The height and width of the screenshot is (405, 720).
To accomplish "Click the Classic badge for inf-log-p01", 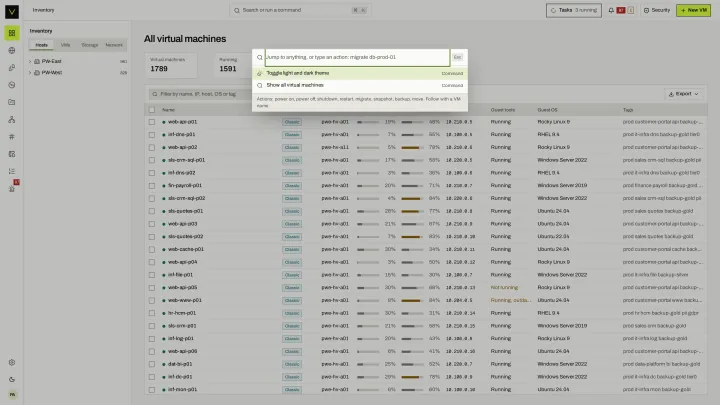I will tap(292, 339).
